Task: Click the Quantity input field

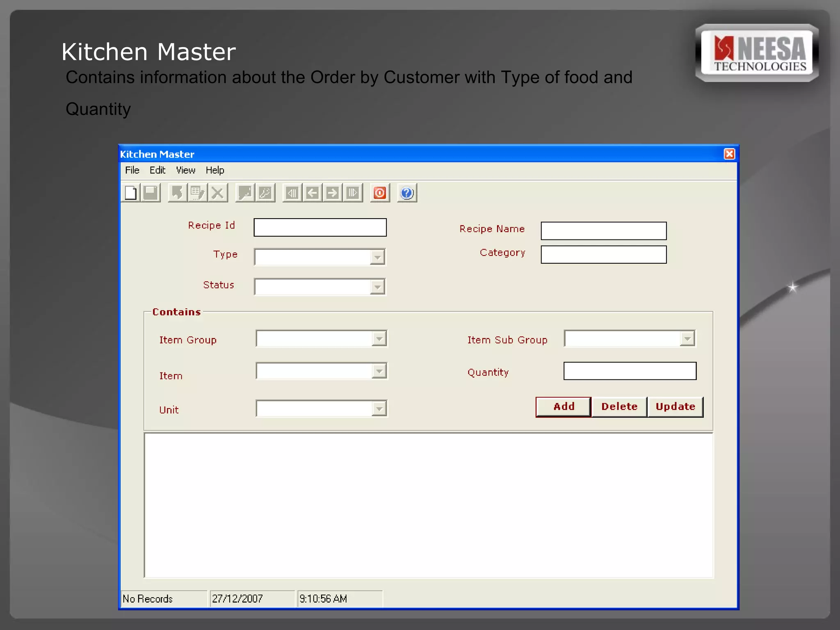Action: (x=630, y=371)
